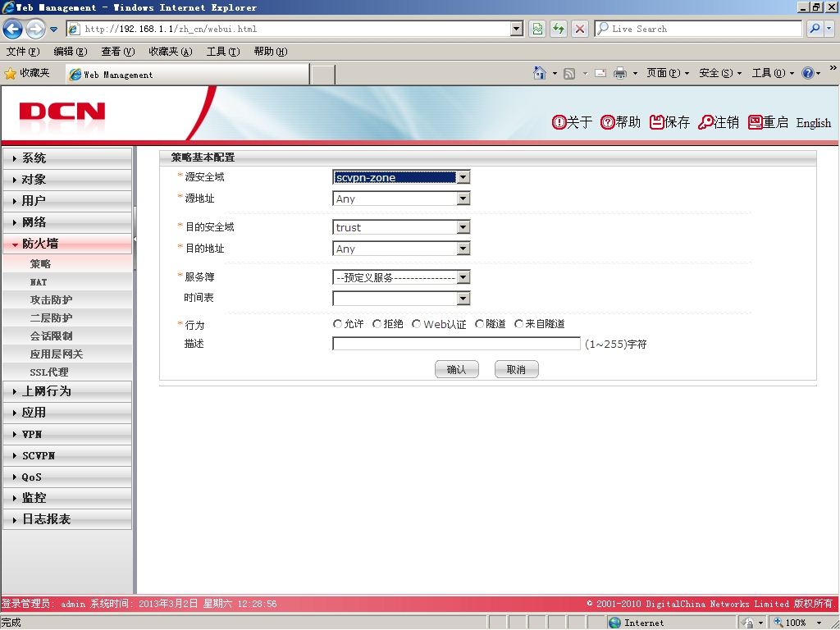Open recent pages dropdown beside Forward button
Viewport: 840px width, 630px height.
(x=53, y=30)
